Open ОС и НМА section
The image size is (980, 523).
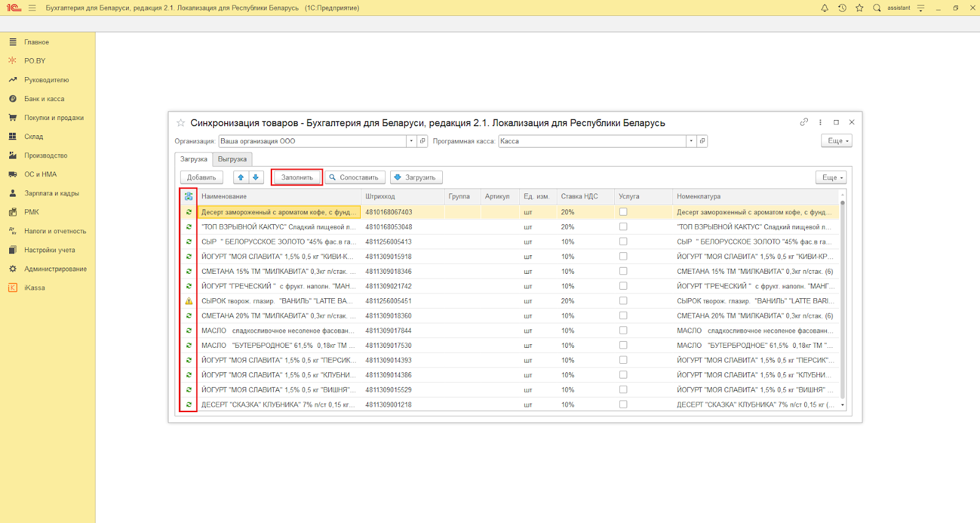(x=40, y=175)
